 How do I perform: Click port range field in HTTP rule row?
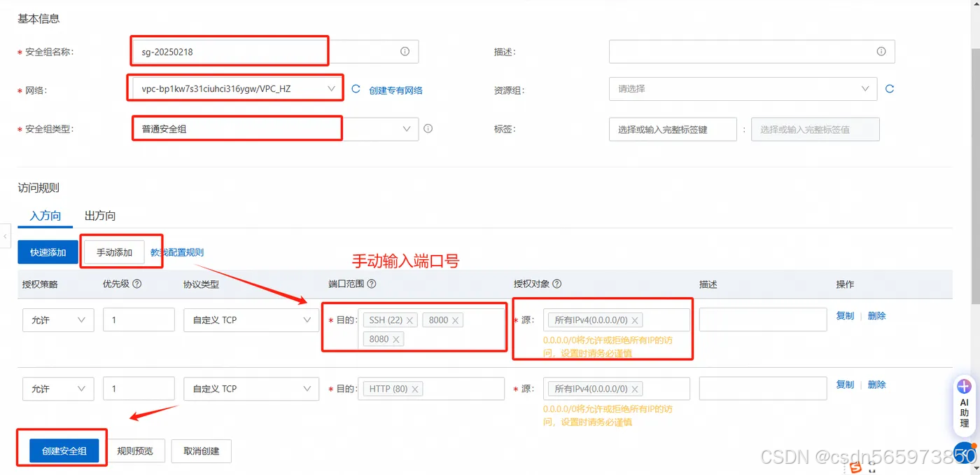(431, 389)
